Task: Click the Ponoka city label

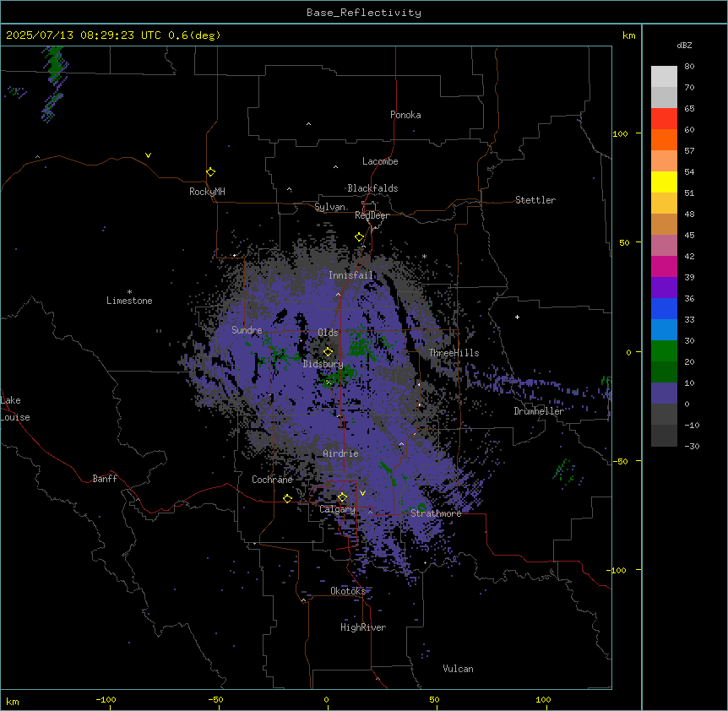Action: (x=405, y=115)
